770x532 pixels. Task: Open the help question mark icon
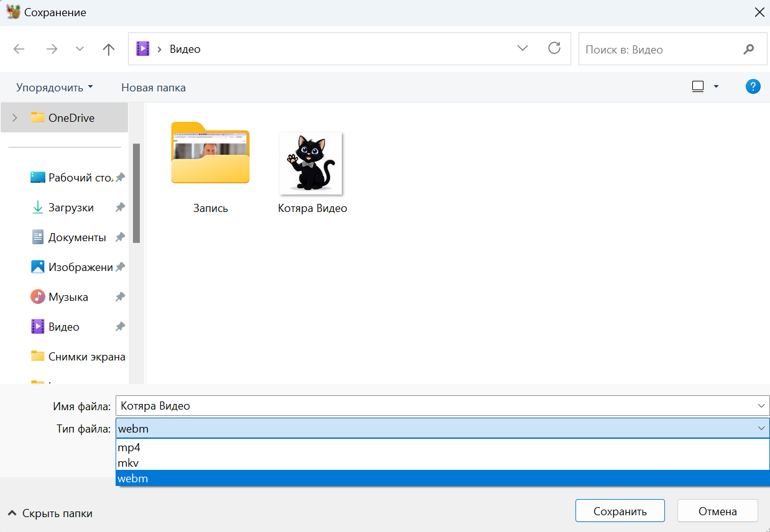coord(753,87)
